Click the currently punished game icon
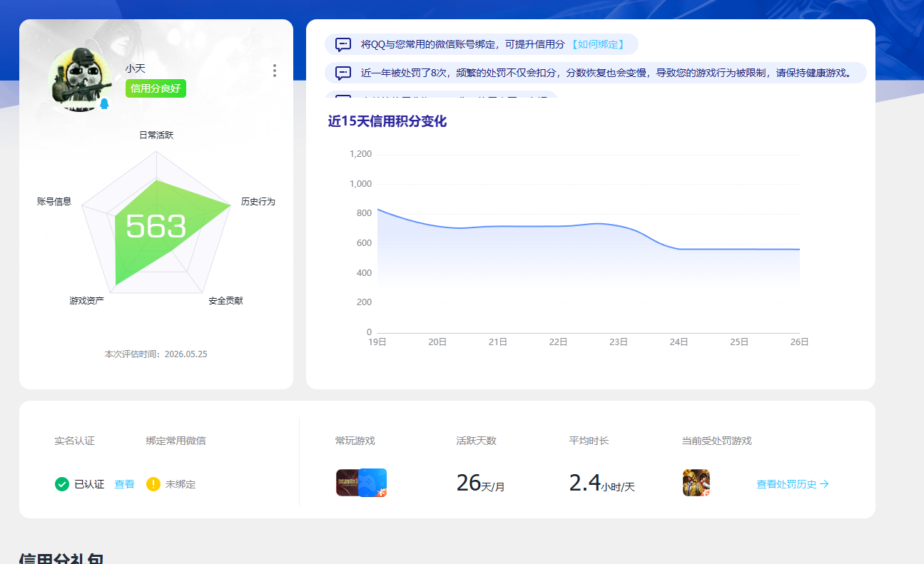The image size is (924, 564). [x=696, y=483]
